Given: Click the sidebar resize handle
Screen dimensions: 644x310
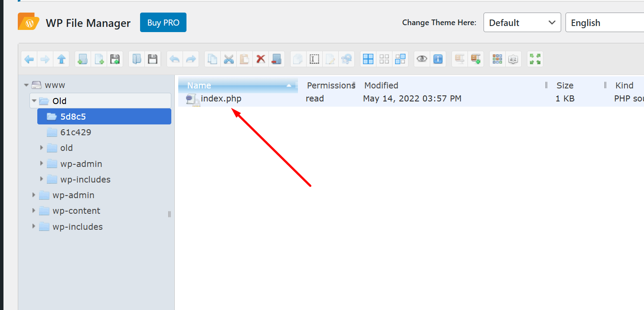Looking at the screenshot, I should pyautogui.click(x=169, y=214).
